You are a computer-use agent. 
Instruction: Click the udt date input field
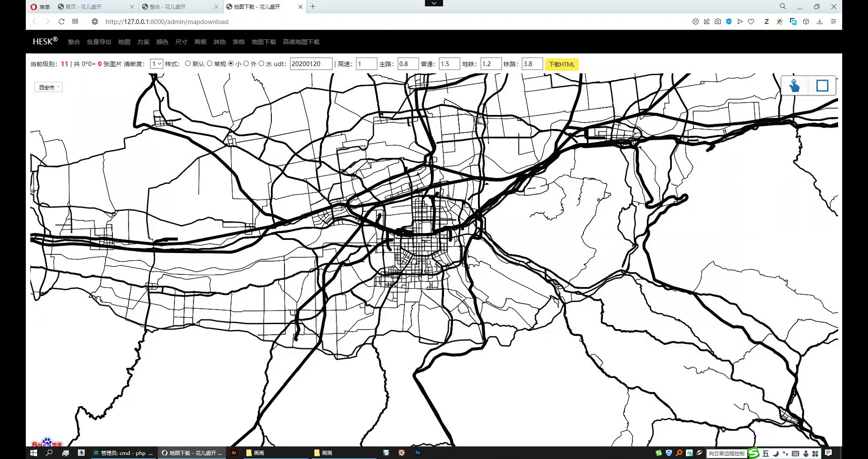(311, 64)
